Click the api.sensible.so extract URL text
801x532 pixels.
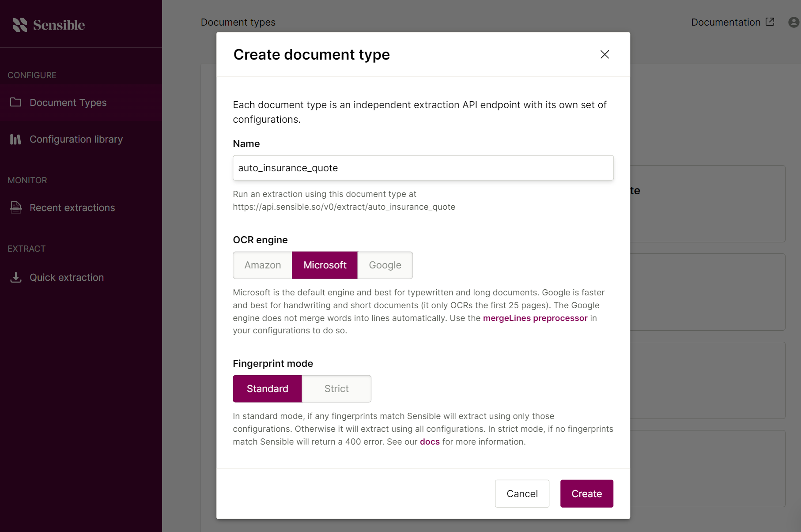tap(344, 207)
